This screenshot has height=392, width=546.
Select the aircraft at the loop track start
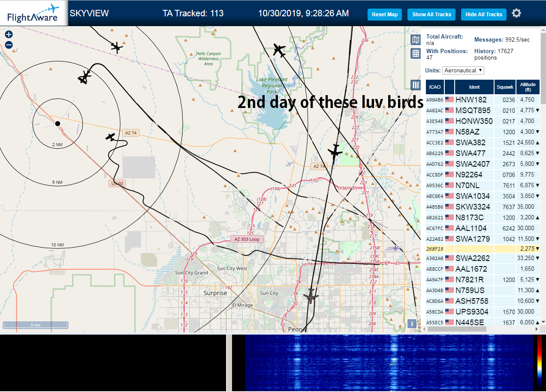(84, 77)
